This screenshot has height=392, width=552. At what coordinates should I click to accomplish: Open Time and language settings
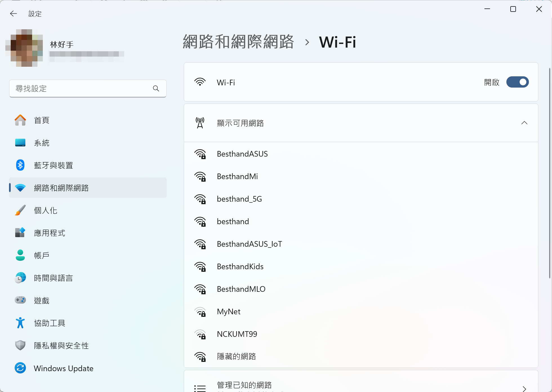click(x=54, y=278)
